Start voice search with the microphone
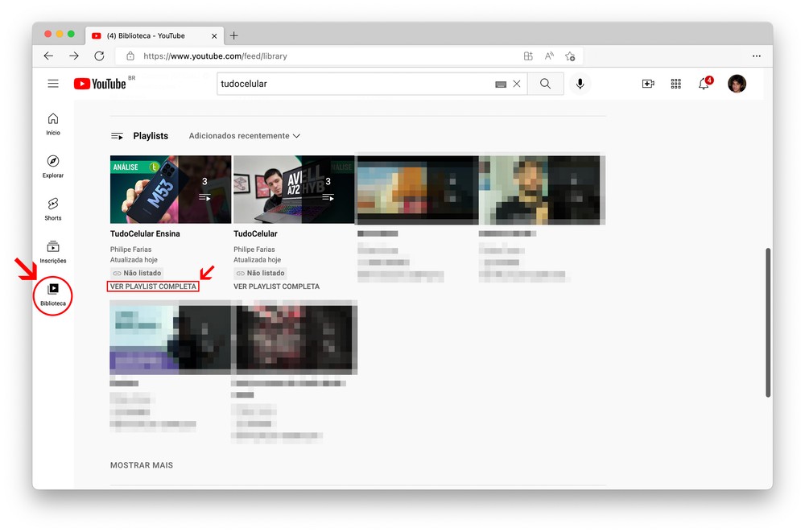The height and width of the screenshot is (532, 805). 580,84
